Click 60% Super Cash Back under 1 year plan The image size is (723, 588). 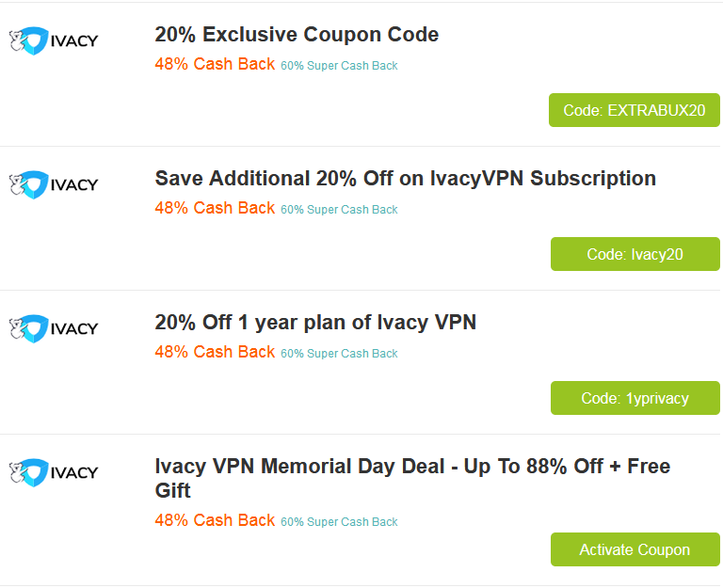pos(339,354)
